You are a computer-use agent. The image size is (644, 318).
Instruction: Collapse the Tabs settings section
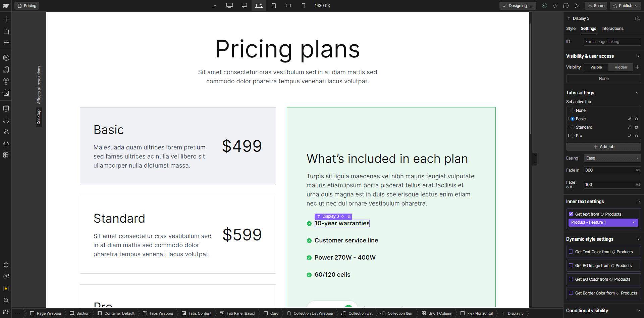(x=638, y=93)
